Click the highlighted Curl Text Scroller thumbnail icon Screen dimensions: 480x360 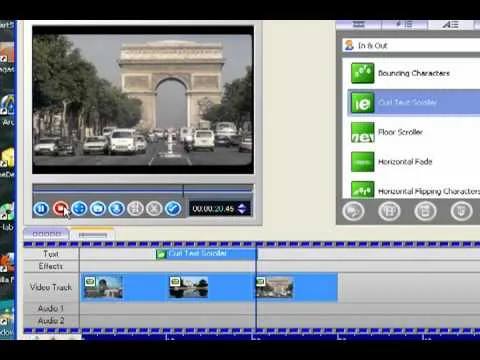click(362, 103)
